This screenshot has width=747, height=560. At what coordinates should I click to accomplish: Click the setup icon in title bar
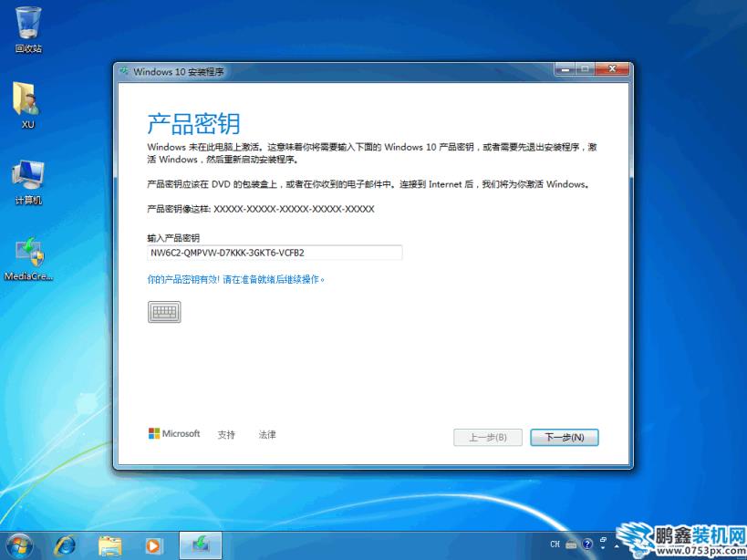point(124,71)
